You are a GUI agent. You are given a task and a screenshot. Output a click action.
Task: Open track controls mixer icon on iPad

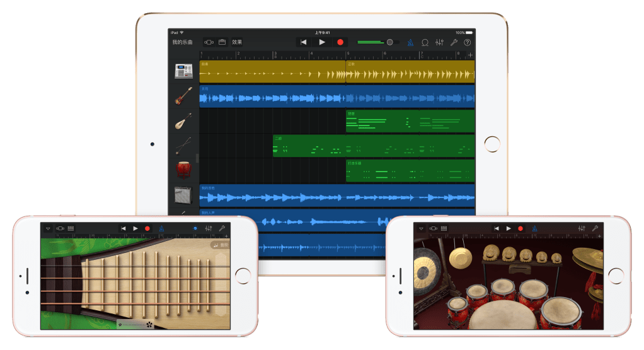click(x=439, y=42)
